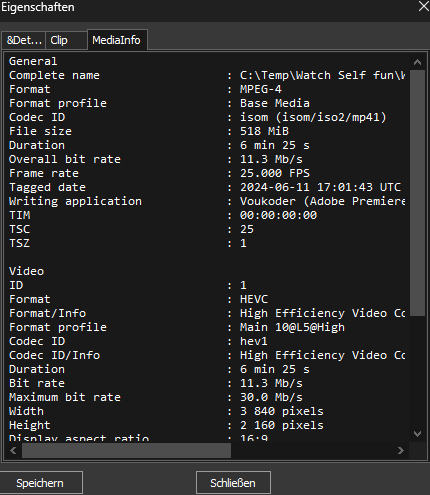Click the '30.0 Mb/s' value
The height and width of the screenshot is (495, 430).
(x=271, y=397)
